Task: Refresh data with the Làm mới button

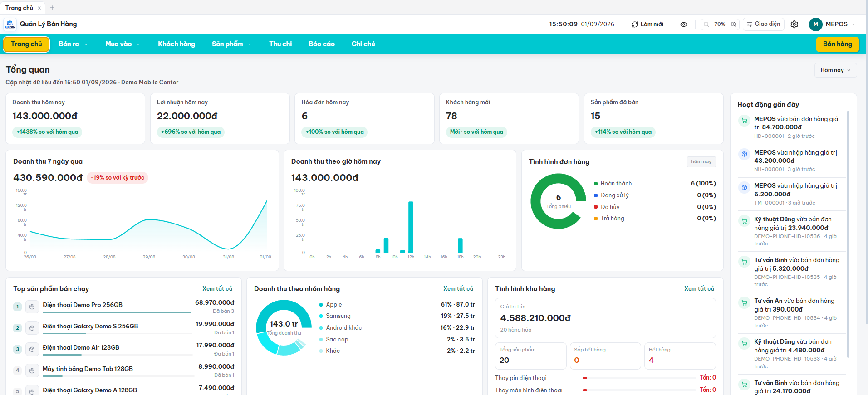Action: point(647,24)
